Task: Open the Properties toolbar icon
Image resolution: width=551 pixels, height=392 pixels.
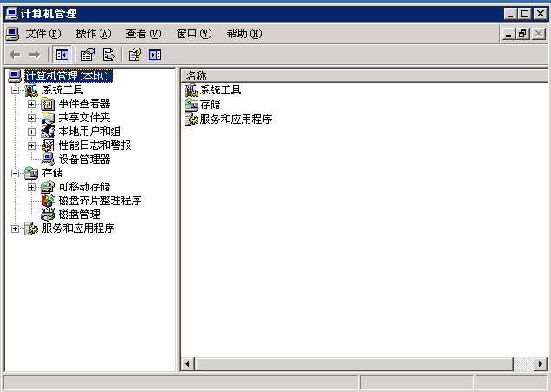Action: click(88, 55)
